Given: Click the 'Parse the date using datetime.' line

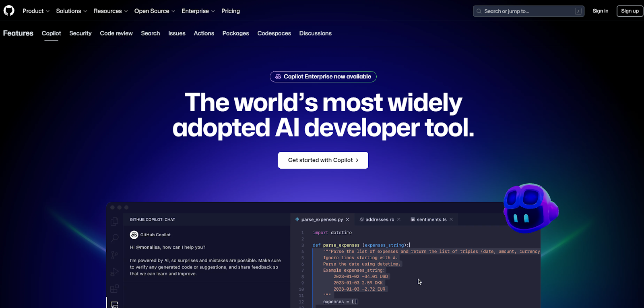Looking at the screenshot, I should [x=362, y=264].
